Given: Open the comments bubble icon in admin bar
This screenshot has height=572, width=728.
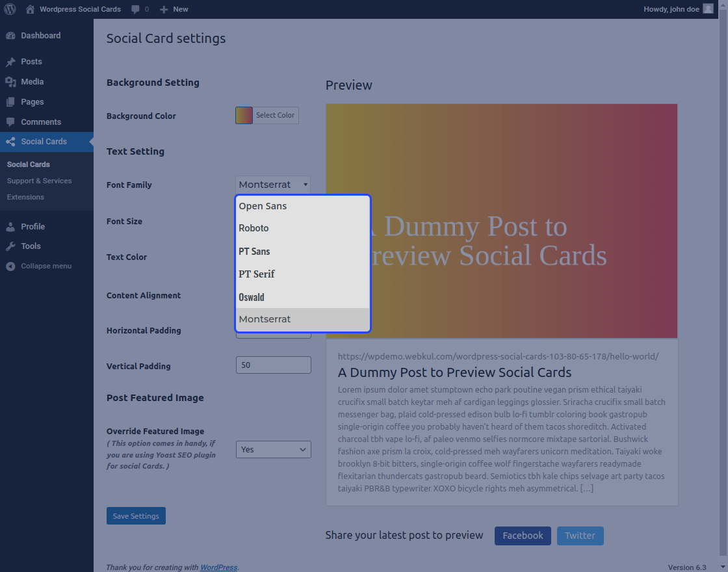Looking at the screenshot, I should [135, 9].
